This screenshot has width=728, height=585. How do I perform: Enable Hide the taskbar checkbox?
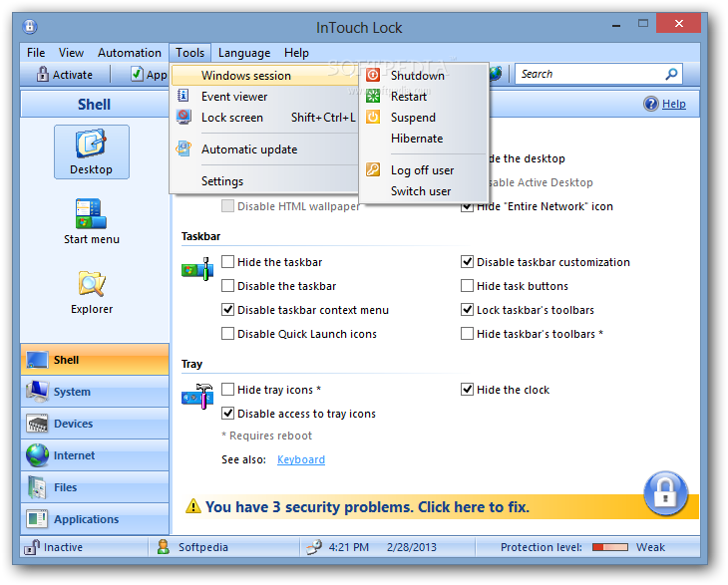[x=227, y=262]
